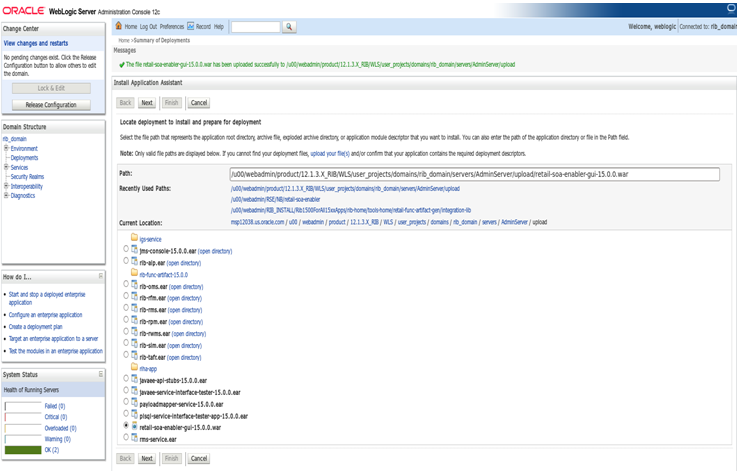Screen dimensions: 737x472
Task: Click into the Path text field
Action: click(475, 174)
